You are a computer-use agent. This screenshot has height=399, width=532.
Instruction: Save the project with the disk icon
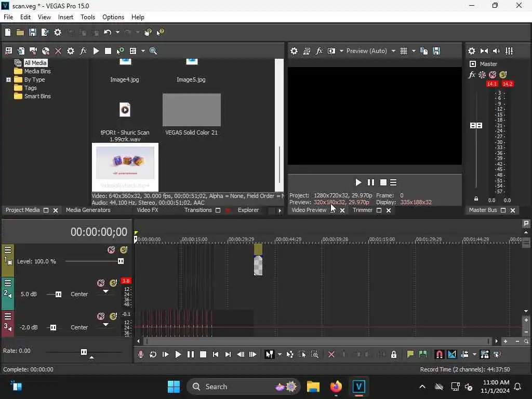tap(33, 32)
